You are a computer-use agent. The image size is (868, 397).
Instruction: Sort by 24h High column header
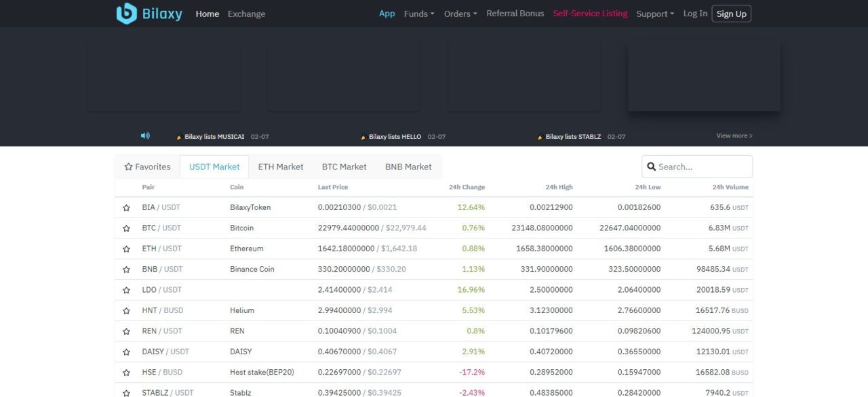point(559,187)
